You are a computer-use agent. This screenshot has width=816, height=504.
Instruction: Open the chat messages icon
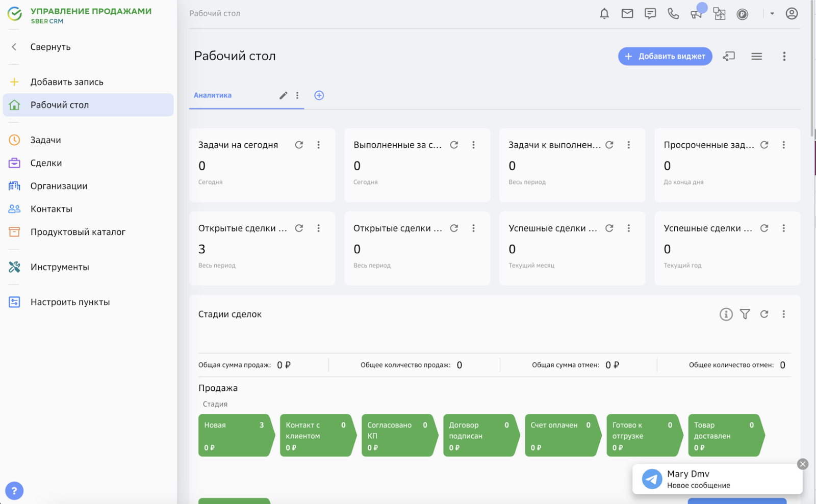(650, 14)
